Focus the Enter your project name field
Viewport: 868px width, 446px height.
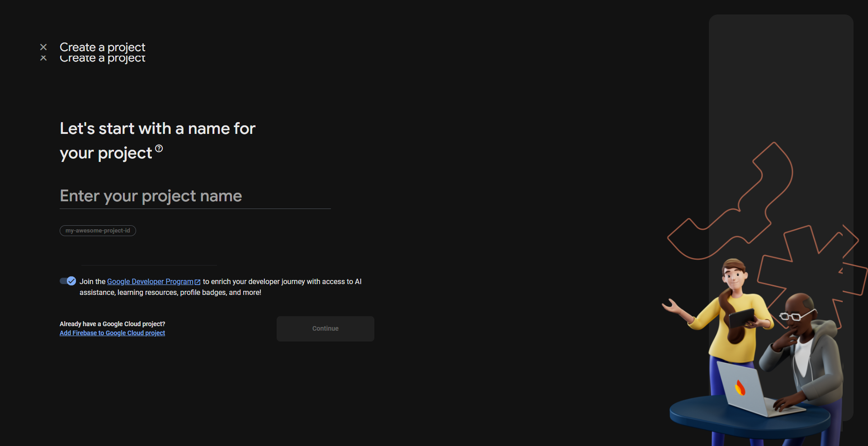click(195, 196)
